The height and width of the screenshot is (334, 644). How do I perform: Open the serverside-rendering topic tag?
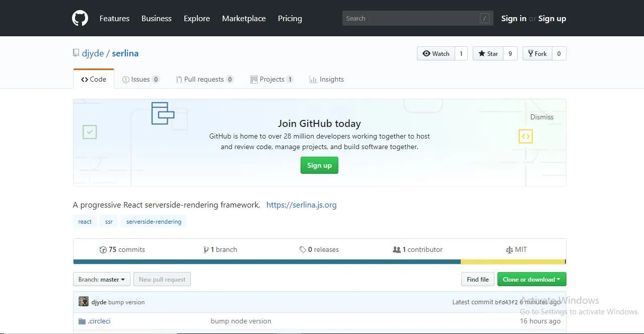coord(154,221)
